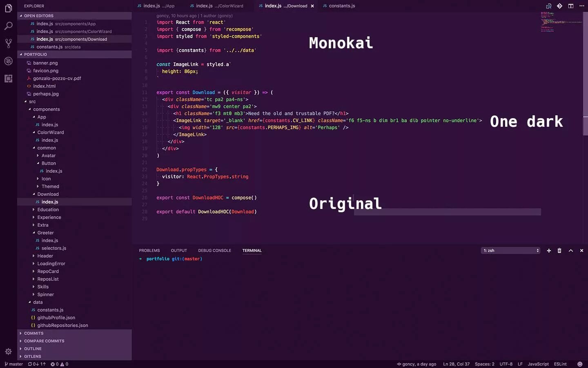
Task: Maximize the panel with up chevron
Action: pyautogui.click(x=571, y=251)
